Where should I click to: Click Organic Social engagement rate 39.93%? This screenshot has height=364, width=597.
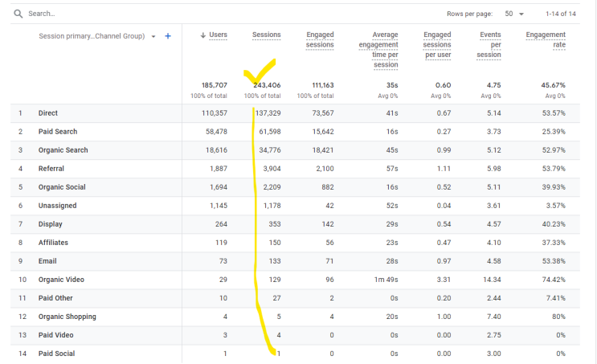click(x=554, y=187)
